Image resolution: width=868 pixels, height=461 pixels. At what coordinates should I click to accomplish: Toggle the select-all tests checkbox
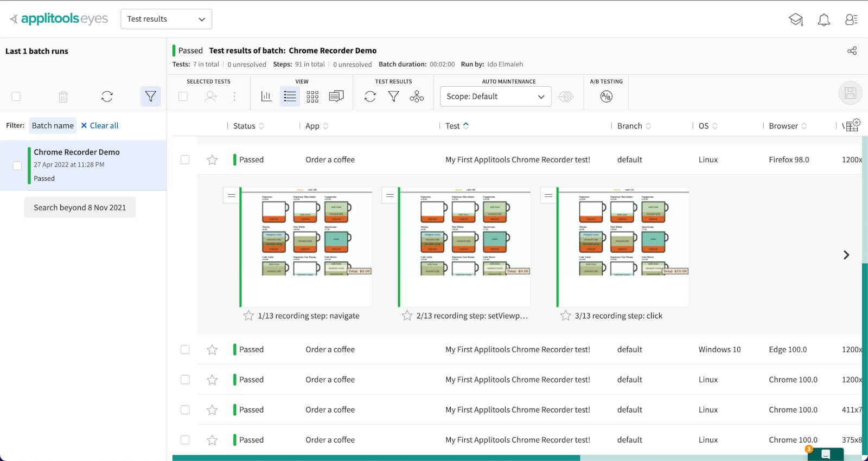pyautogui.click(x=183, y=97)
